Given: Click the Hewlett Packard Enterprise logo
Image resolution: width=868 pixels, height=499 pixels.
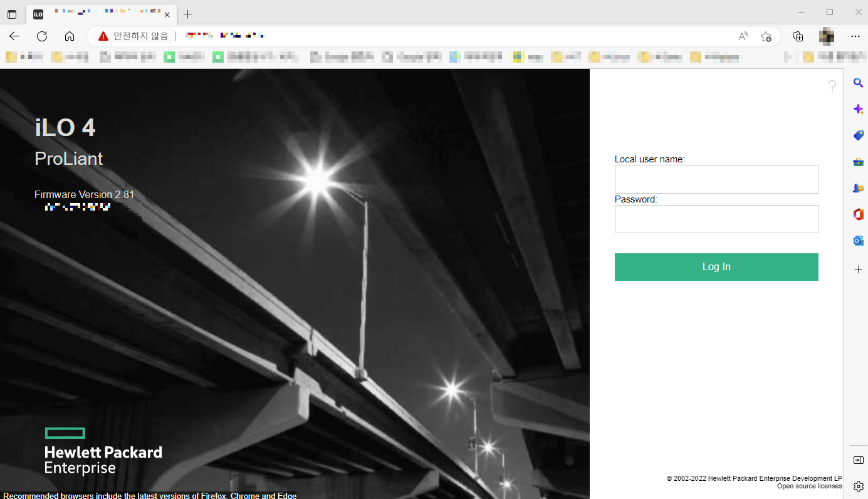Looking at the screenshot, I should 103,451.
